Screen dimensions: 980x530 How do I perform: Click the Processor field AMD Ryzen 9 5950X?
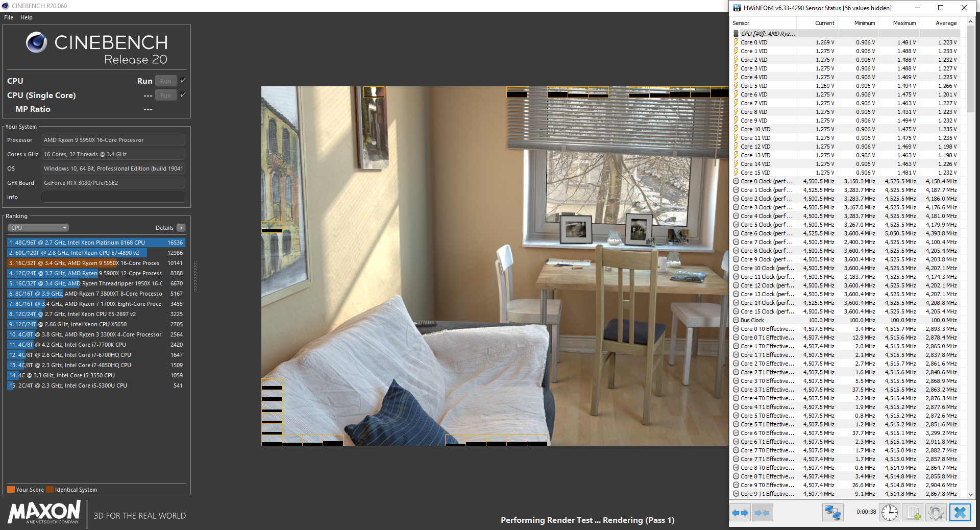click(113, 140)
